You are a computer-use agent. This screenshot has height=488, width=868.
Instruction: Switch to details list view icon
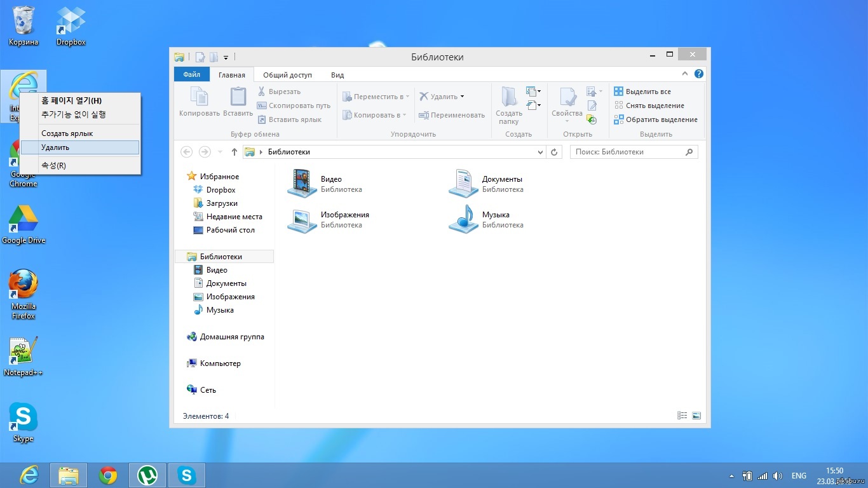[682, 416]
